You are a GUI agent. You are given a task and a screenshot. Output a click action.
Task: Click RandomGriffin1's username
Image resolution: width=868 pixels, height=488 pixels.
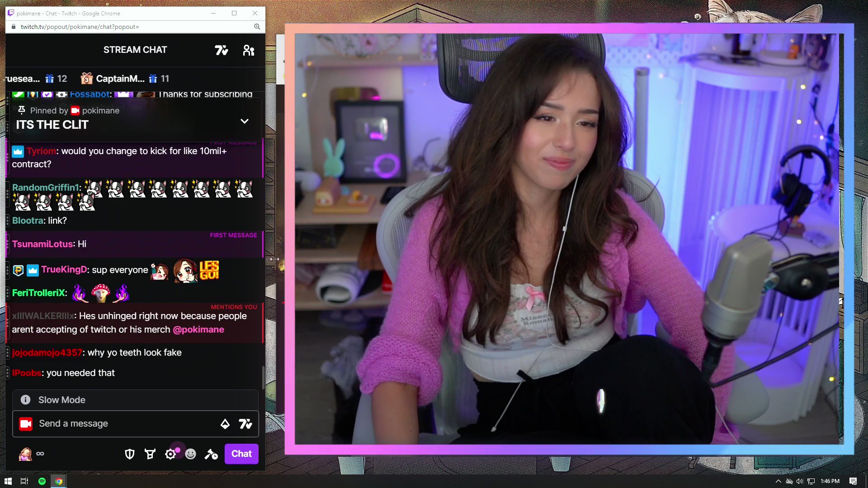tap(45, 187)
